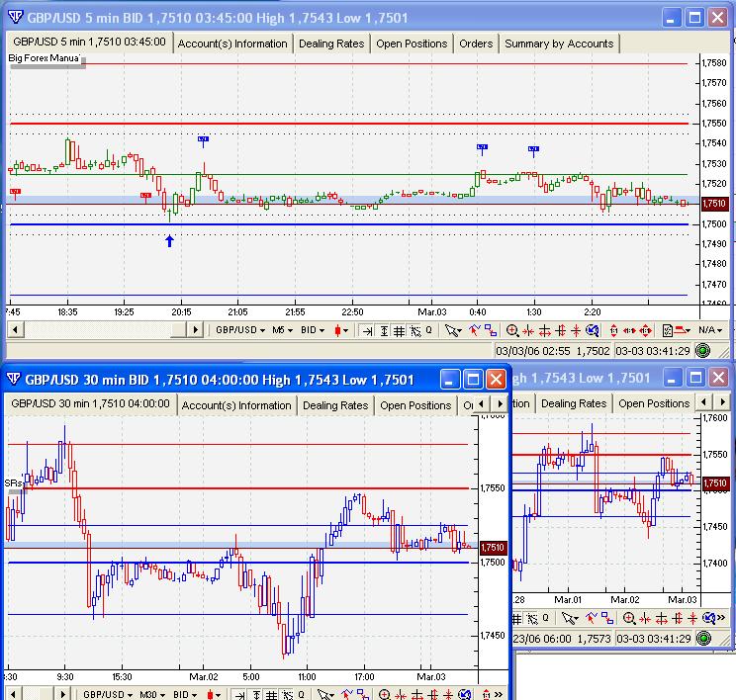Click the green connection status icon in 5 min chart
Viewport: 736px width, 700px height.
[702, 350]
